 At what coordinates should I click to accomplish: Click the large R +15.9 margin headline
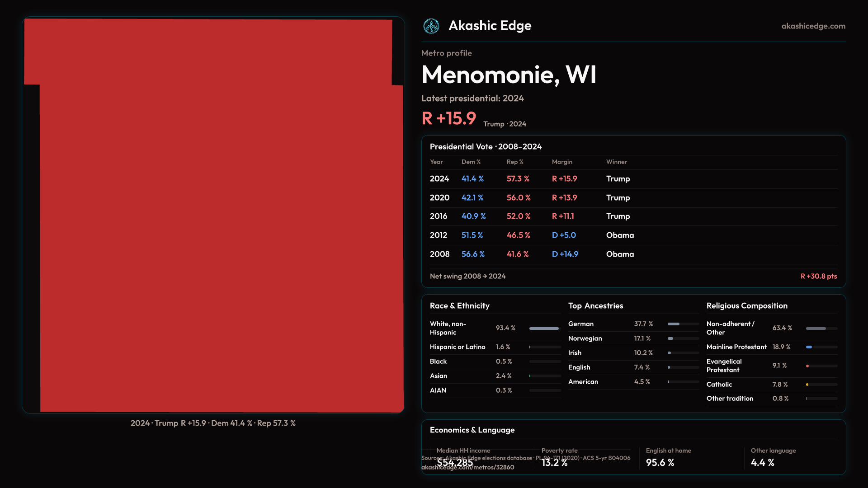[x=448, y=118]
